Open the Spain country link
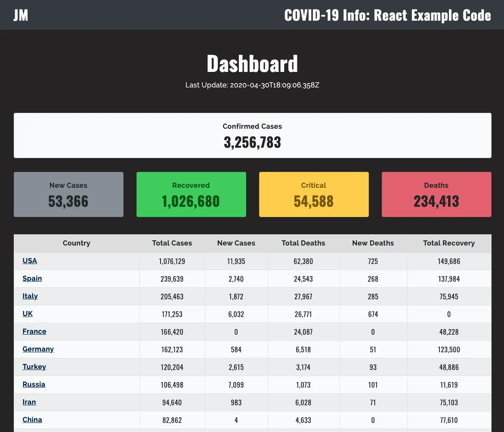This screenshot has height=432, width=504. [32, 278]
